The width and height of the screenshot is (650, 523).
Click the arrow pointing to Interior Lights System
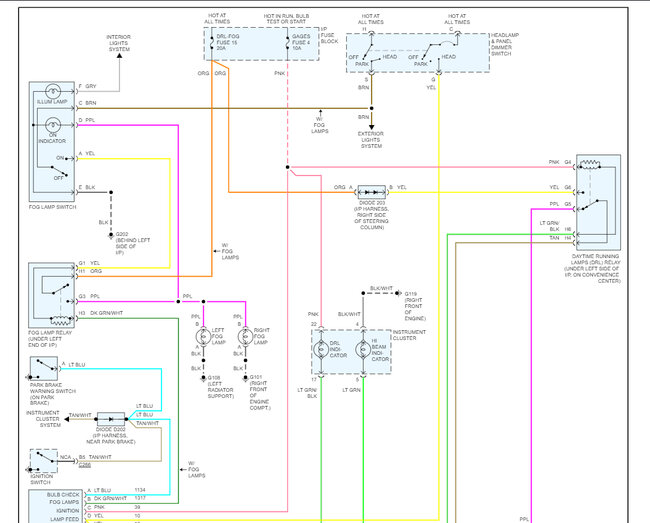click(x=119, y=56)
